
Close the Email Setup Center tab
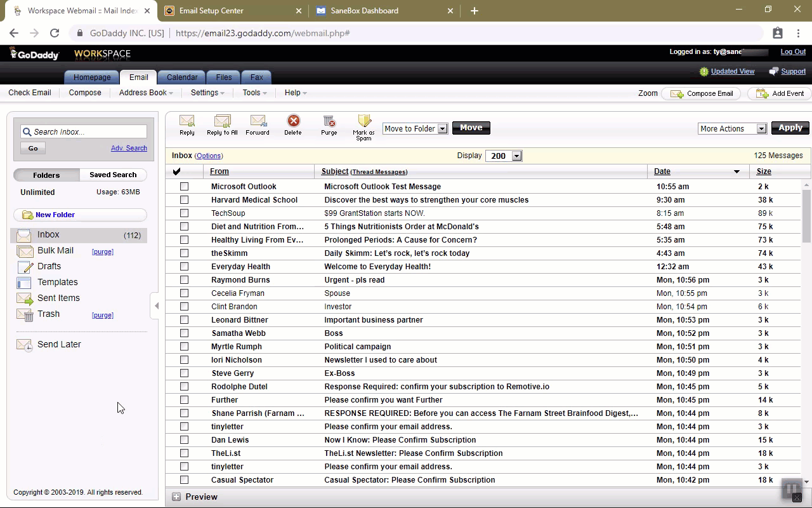tap(299, 11)
